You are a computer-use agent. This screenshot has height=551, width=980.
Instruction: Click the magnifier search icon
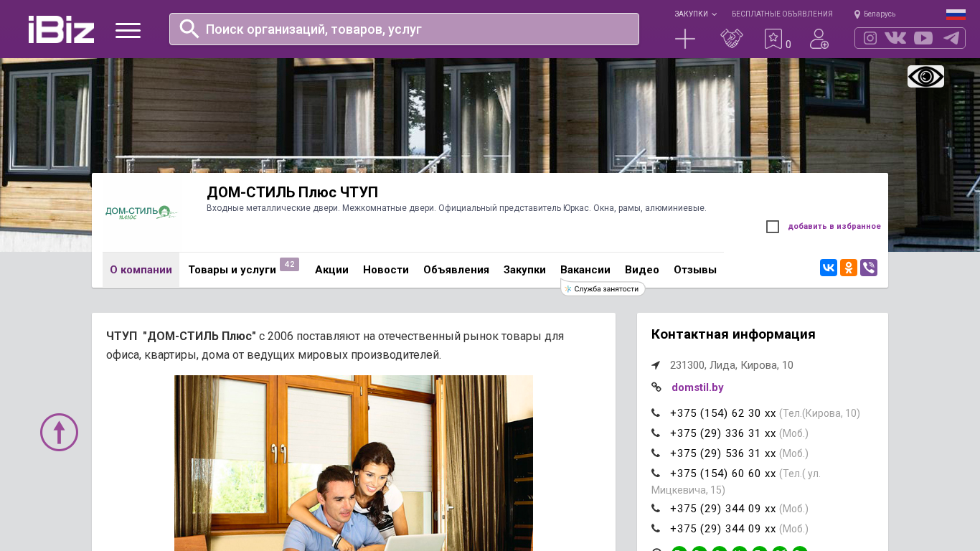coord(189,29)
